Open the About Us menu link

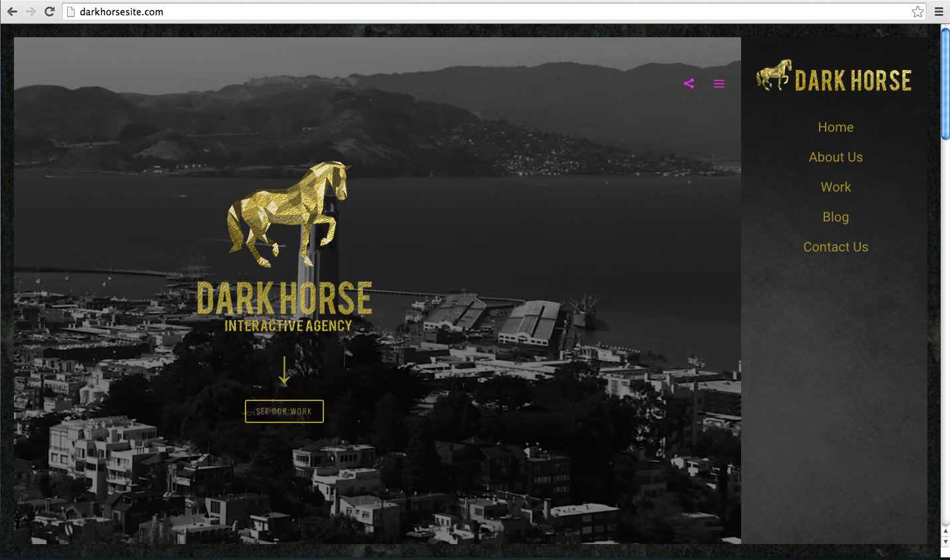(836, 157)
